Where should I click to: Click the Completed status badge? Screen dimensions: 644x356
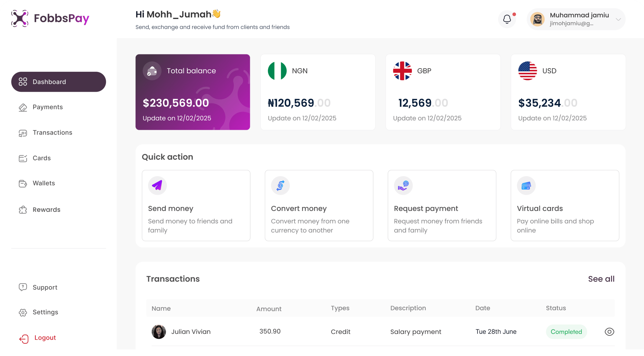[566, 332]
